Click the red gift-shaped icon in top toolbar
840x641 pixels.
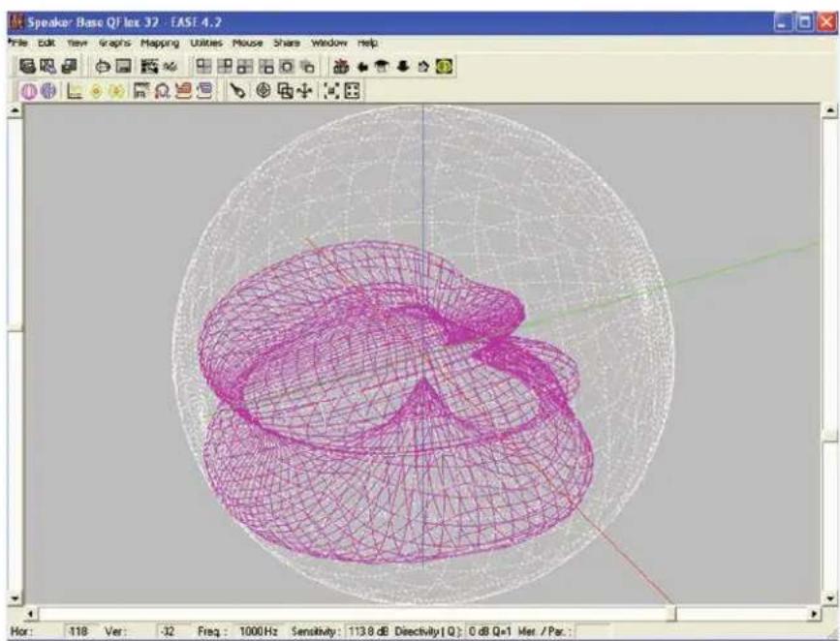[341, 67]
